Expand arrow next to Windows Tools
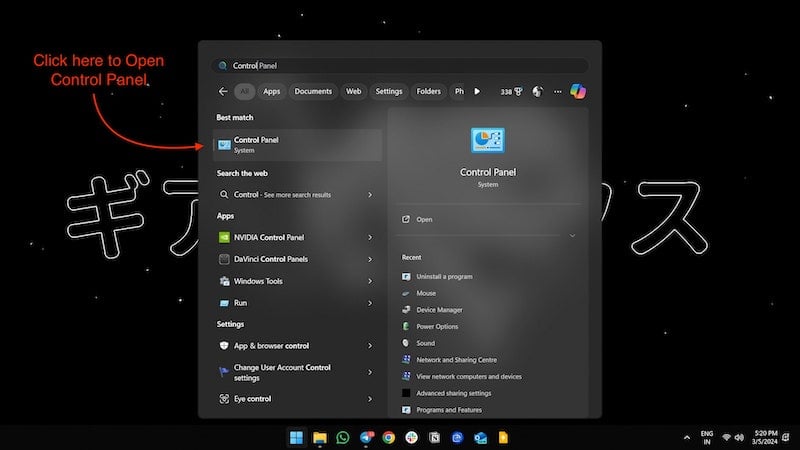This screenshot has width=800, height=450. (x=370, y=281)
